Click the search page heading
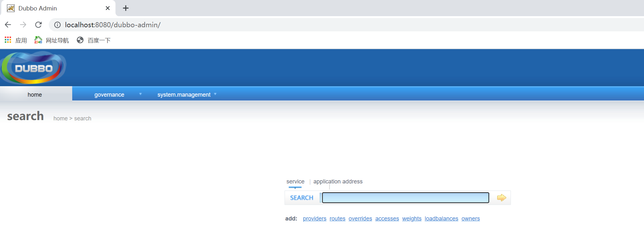Viewport: 644px width, 230px height. click(x=25, y=116)
